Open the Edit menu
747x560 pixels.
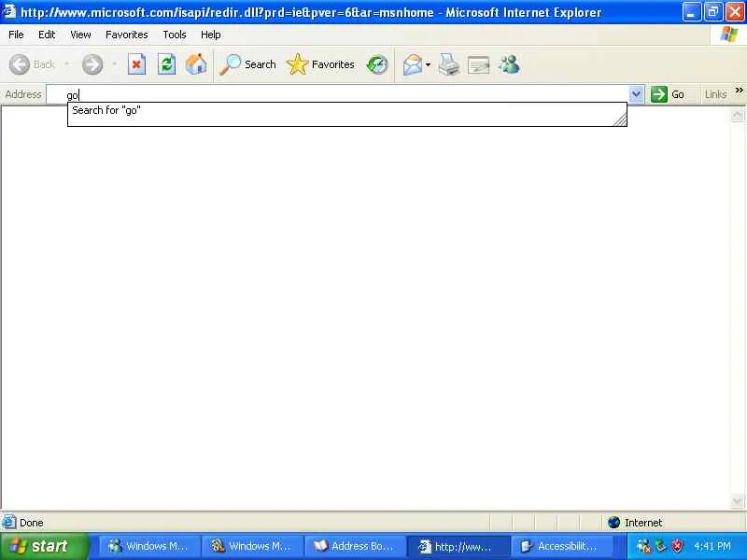(47, 35)
